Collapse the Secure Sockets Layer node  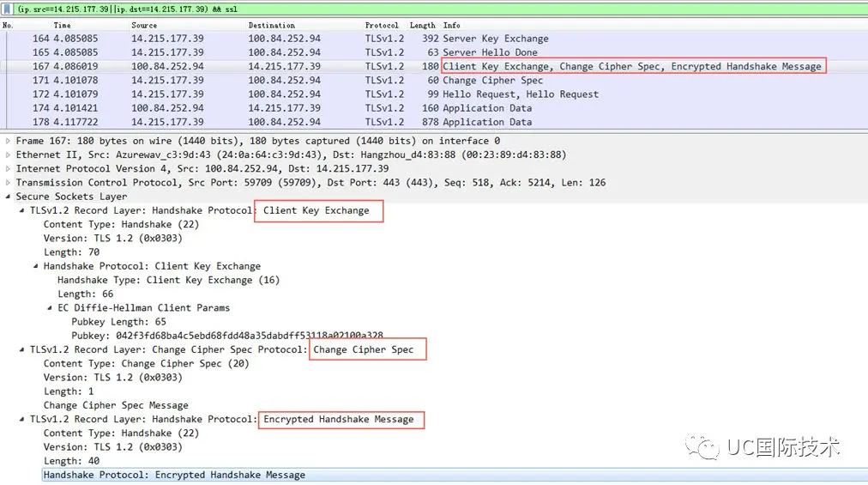coord(8,197)
